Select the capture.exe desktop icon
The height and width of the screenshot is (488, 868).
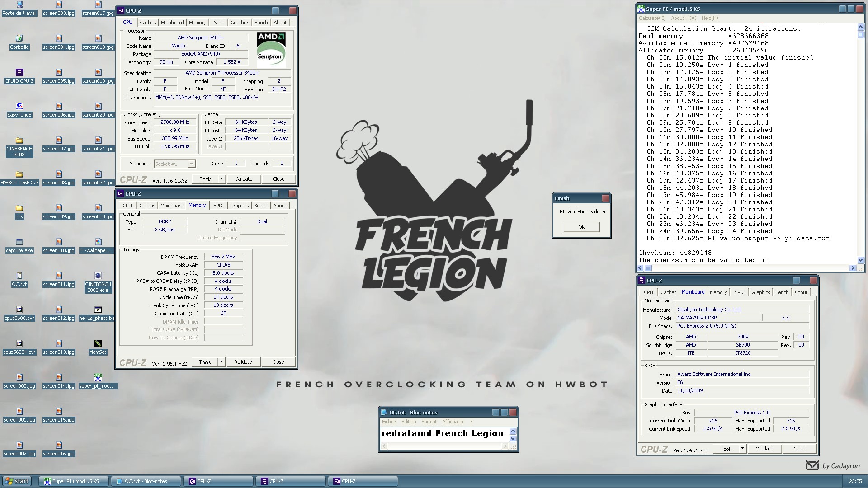point(19,246)
